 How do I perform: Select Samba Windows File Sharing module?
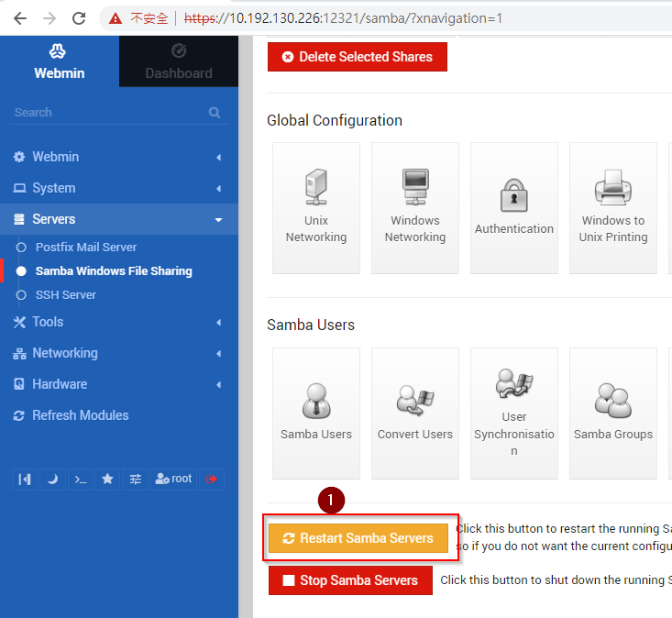click(x=114, y=271)
